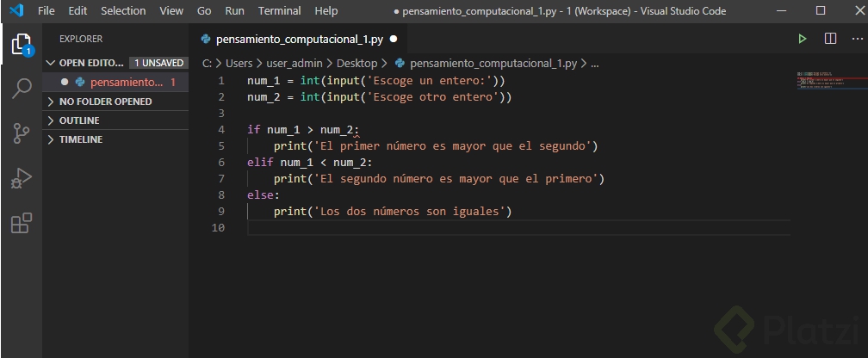Open the Explorer view in activity bar
The width and height of the screenshot is (868, 358).
pos(22,45)
